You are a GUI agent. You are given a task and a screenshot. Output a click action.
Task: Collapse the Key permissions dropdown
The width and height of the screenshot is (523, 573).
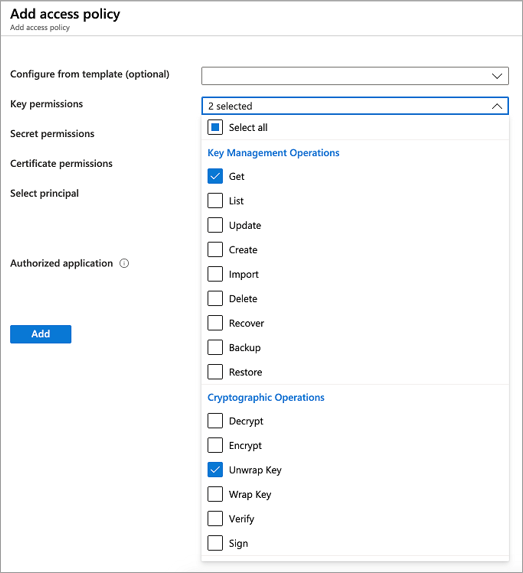click(355, 106)
